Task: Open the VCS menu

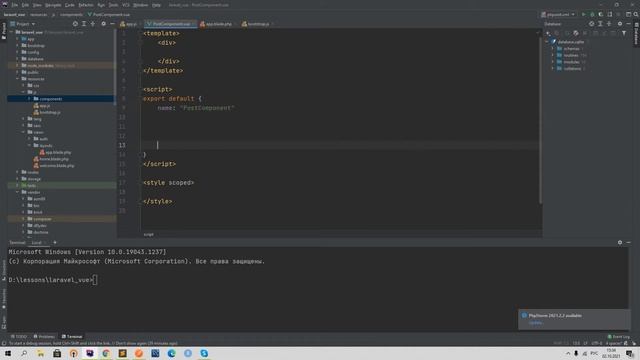Action: click(126, 5)
